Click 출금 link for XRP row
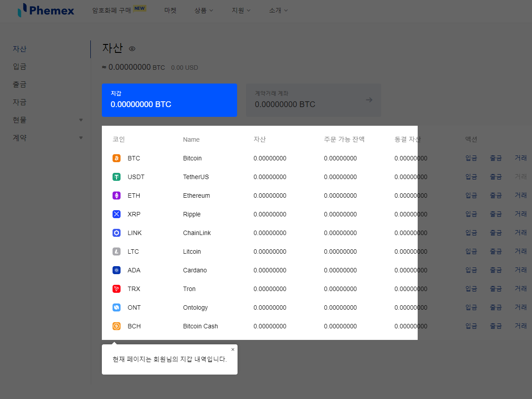Image resolution: width=532 pixels, height=399 pixels. (496, 214)
